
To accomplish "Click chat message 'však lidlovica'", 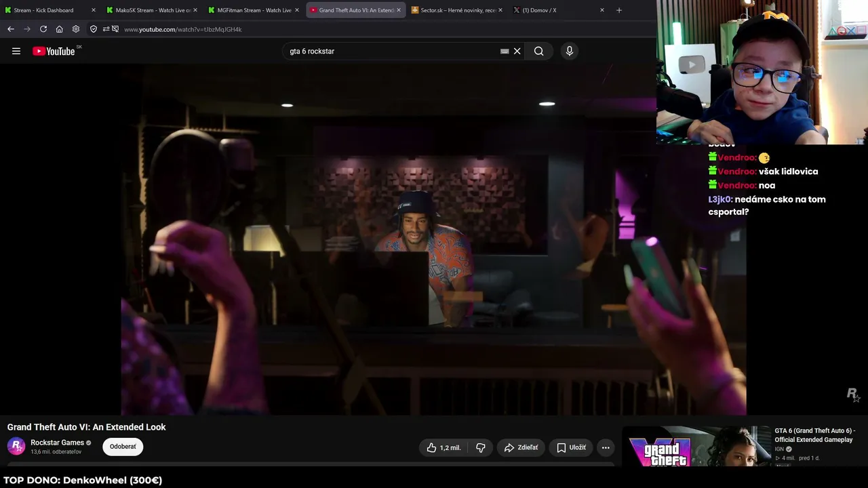I will 788,171.
